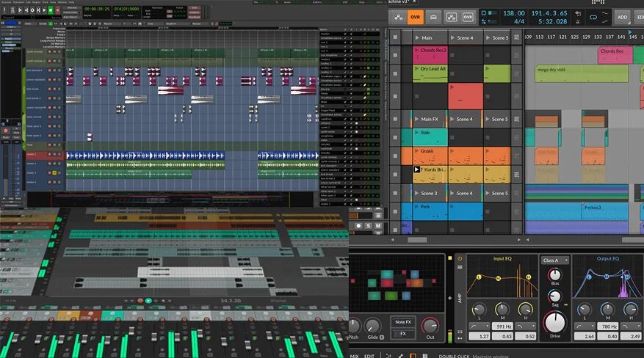Open the Ardour Grid mode dropdown
Viewport: 644px width, 358px height.
tap(154, 23)
